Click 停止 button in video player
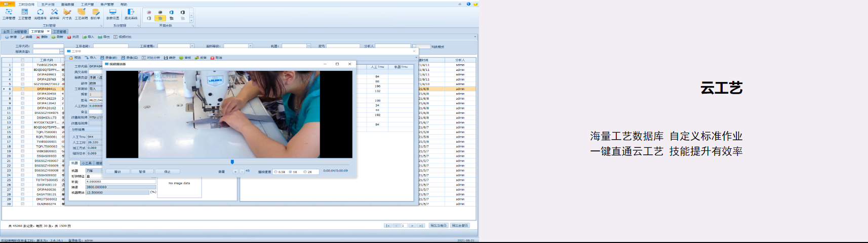 point(167,172)
